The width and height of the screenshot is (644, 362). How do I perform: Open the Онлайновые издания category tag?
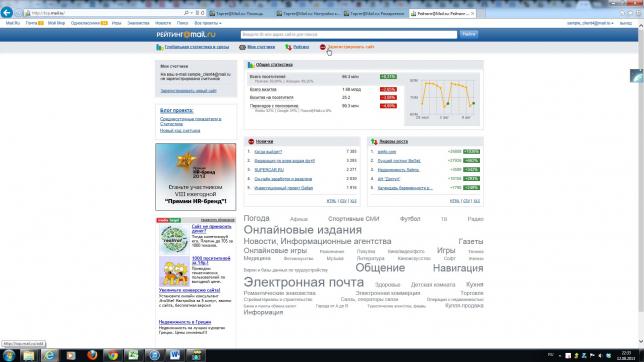(303, 230)
